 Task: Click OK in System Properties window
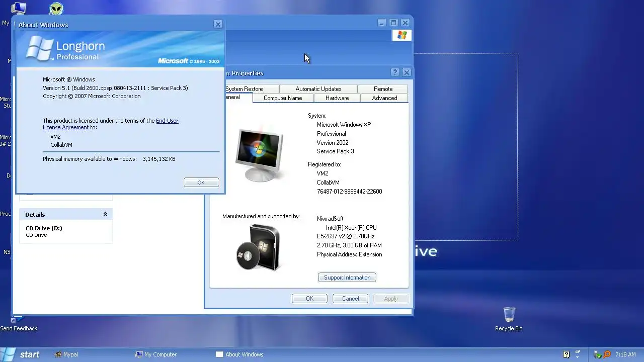pyautogui.click(x=309, y=299)
